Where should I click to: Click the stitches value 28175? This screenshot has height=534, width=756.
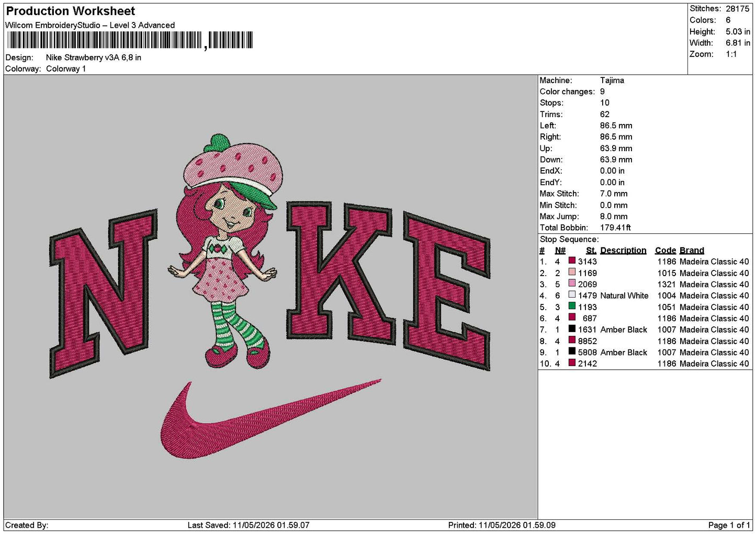coord(738,9)
